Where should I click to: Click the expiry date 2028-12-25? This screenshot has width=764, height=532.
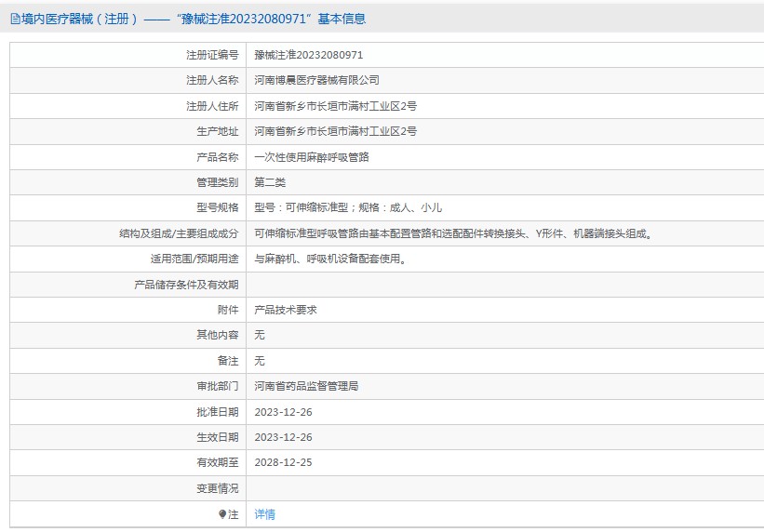(x=283, y=462)
